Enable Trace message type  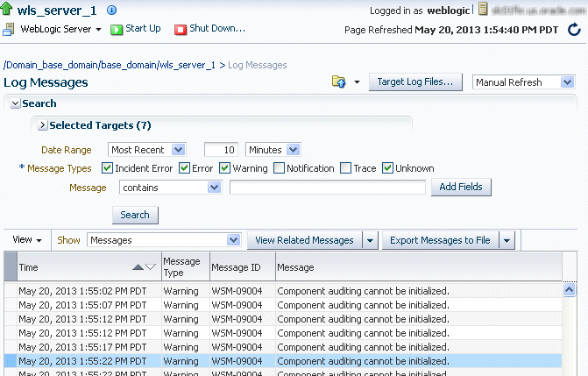(345, 168)
